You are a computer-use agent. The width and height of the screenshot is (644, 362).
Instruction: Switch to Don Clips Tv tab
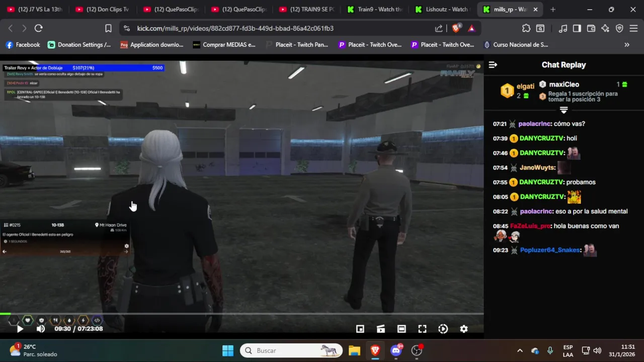coord(102,10)
